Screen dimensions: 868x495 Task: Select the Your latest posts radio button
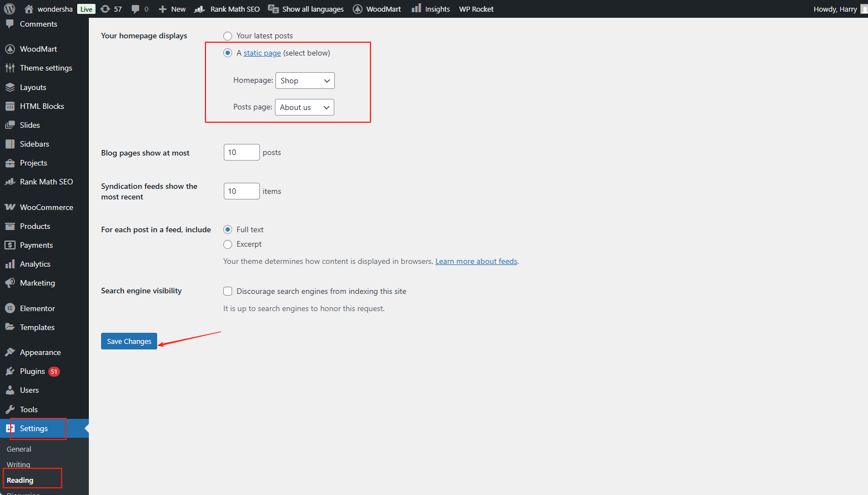228,35
